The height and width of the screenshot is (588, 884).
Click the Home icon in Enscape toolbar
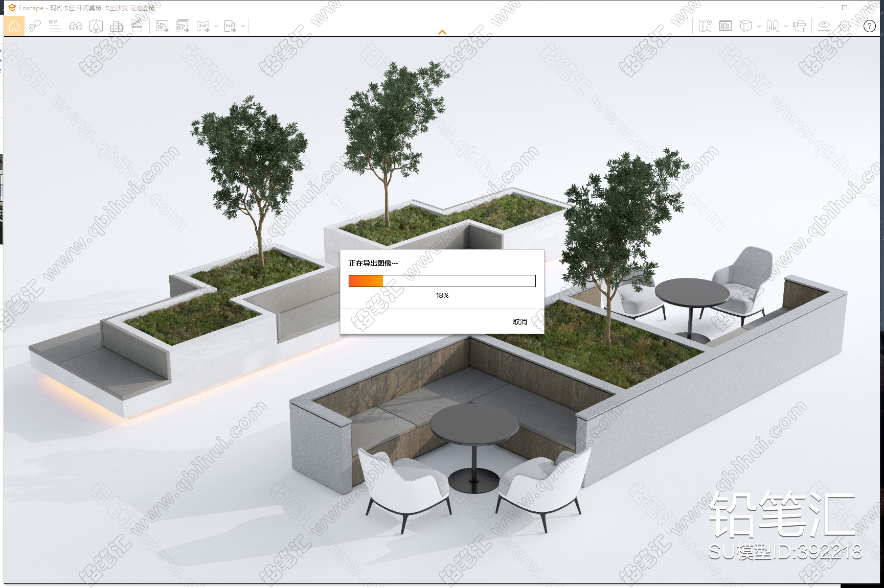[x=14, y=26]
